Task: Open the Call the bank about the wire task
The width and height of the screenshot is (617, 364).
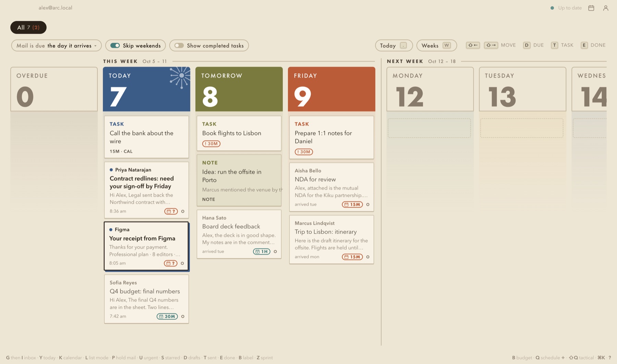Action: 146,137
